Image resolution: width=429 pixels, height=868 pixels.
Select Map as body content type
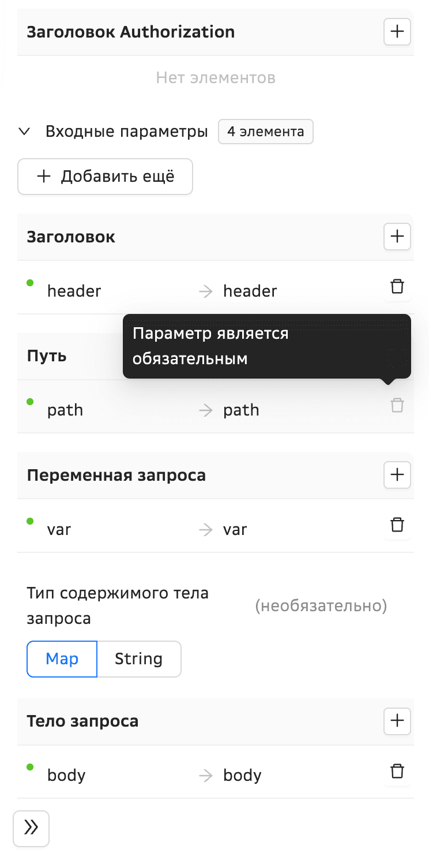(x=62, y=659)
